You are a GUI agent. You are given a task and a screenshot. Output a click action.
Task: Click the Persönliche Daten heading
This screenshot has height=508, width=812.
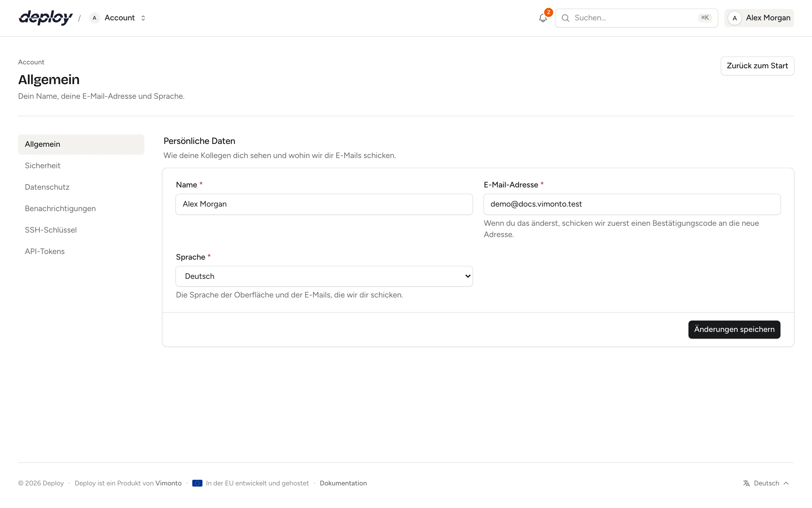tap(199, 141)
